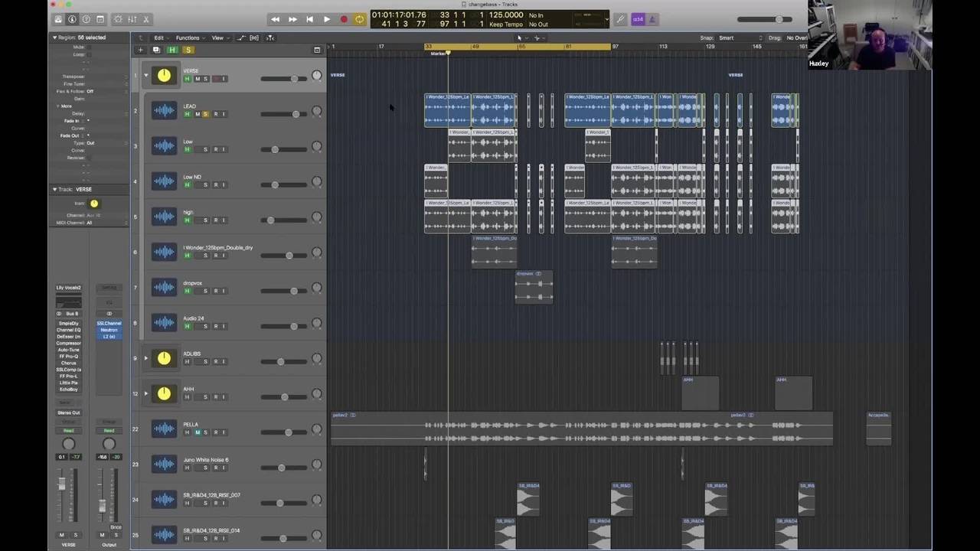Open the Neutron plug-in on Output strip
This screenshot has width=980, height=551.
pos(109,330)
